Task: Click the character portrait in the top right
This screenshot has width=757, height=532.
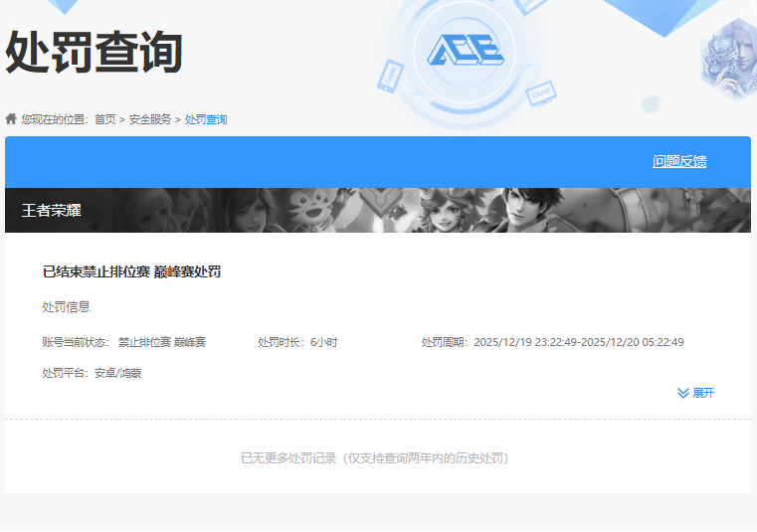Action: (728, 61)
